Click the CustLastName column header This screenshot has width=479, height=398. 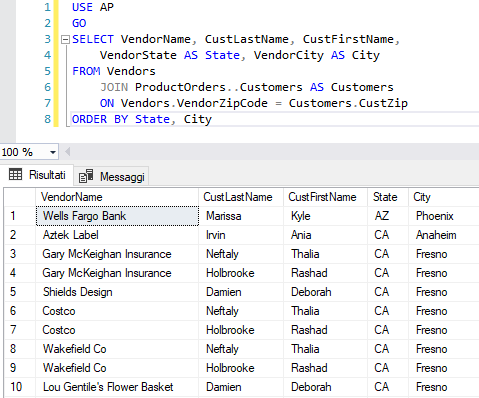coord(241,197)
